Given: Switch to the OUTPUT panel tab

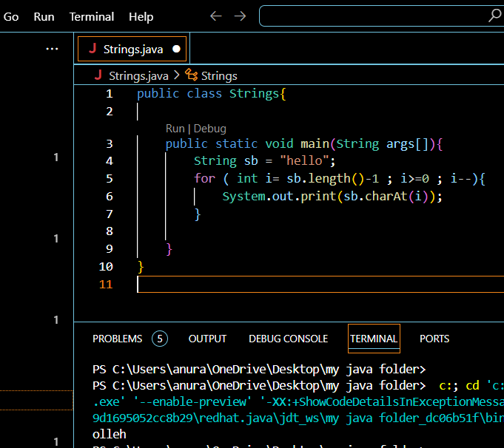Looking at the screenshot, I should click(207, 339).
